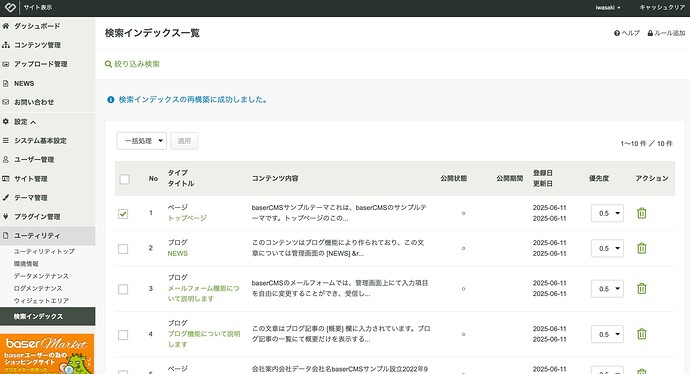
Task: Click trash icon for NEWS blog row
Action: coord(642,248)
